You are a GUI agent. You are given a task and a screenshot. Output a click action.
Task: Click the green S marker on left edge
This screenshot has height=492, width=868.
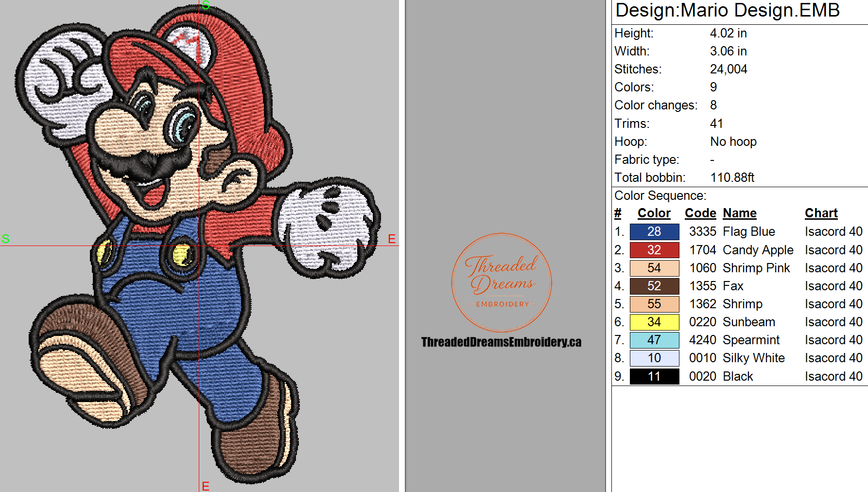coord(6,239)
